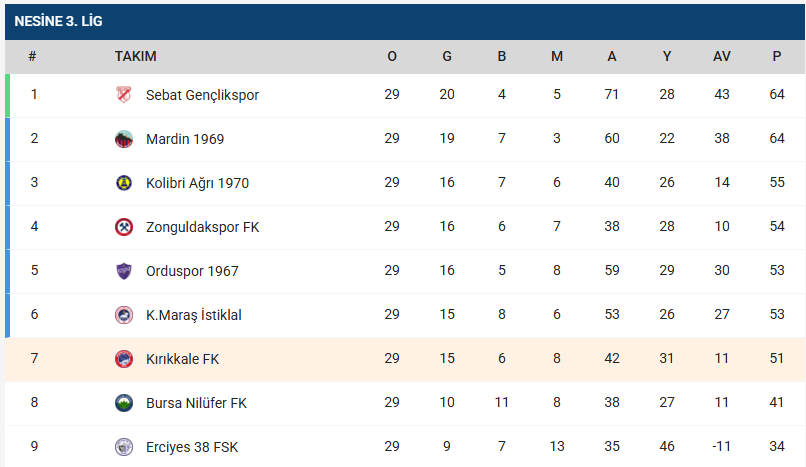Image resolution: width=806 pixels, height=467 pixels.
Task: Click the TAKIM column header
Action: coord(136,57)
